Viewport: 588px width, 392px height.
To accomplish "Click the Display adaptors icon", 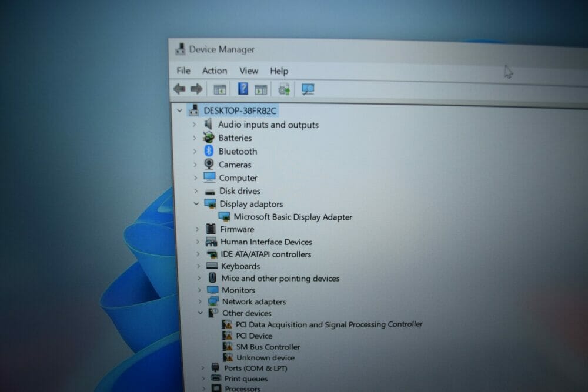I will tap(211, 203).
